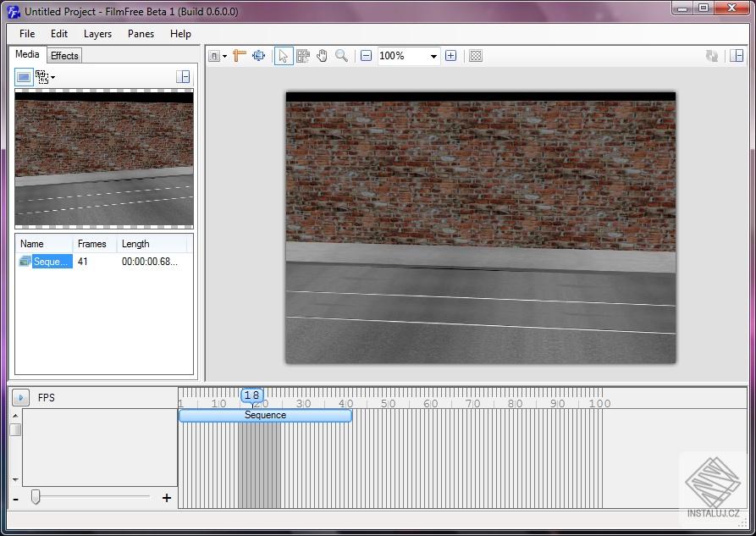Select the Zoom magnifier tool
The width and height of the screenshot is (756, 536).
click(x=342, y=56)
